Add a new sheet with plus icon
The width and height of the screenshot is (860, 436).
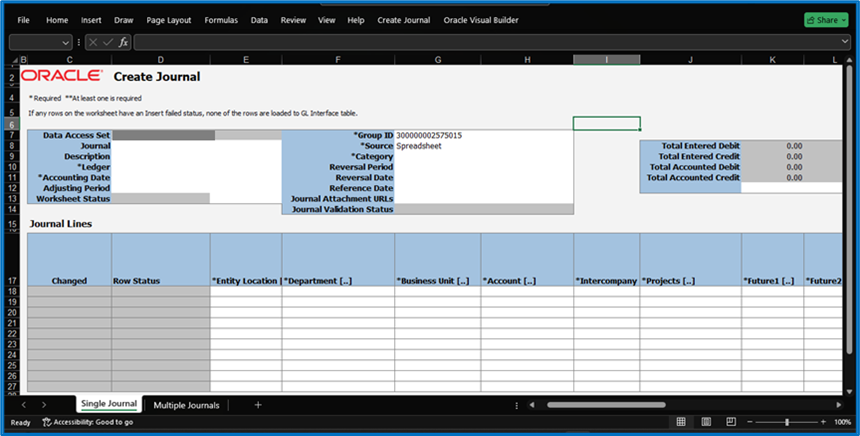[x=258, y=405]
